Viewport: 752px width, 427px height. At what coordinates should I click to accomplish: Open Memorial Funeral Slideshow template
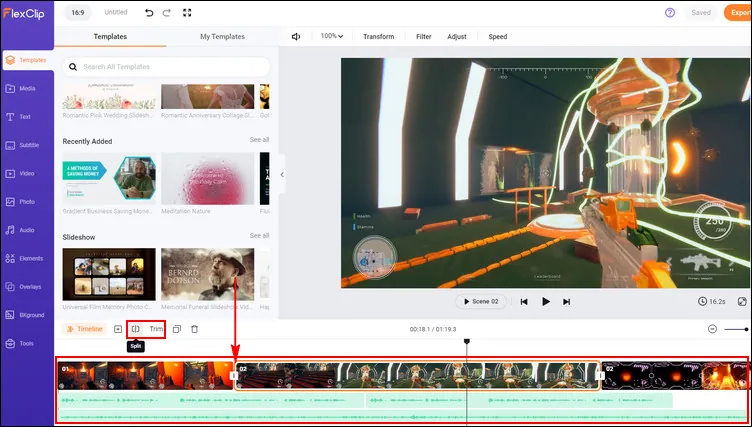click(x=208, y=274)
